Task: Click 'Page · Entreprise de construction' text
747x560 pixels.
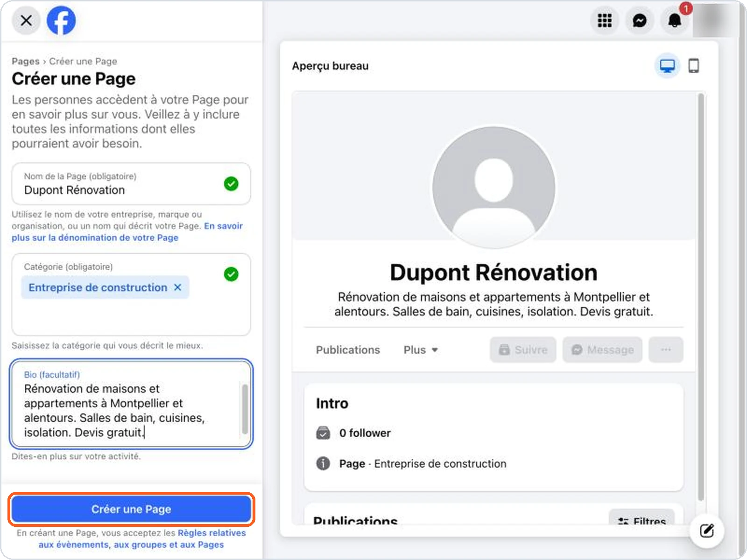Action: (423, 464)
